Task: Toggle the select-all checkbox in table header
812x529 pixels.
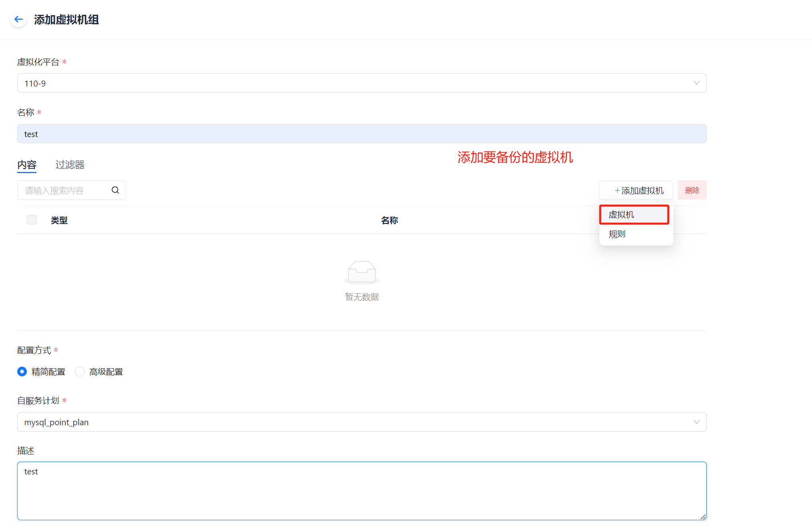Action: point(32,220)
